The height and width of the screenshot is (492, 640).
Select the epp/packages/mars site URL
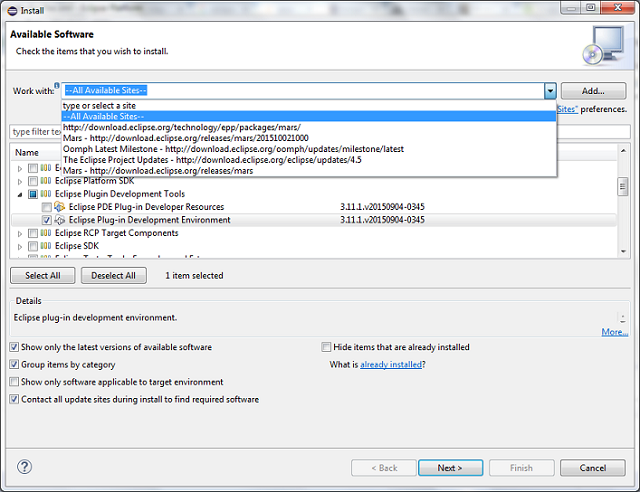tap(309, 127)
